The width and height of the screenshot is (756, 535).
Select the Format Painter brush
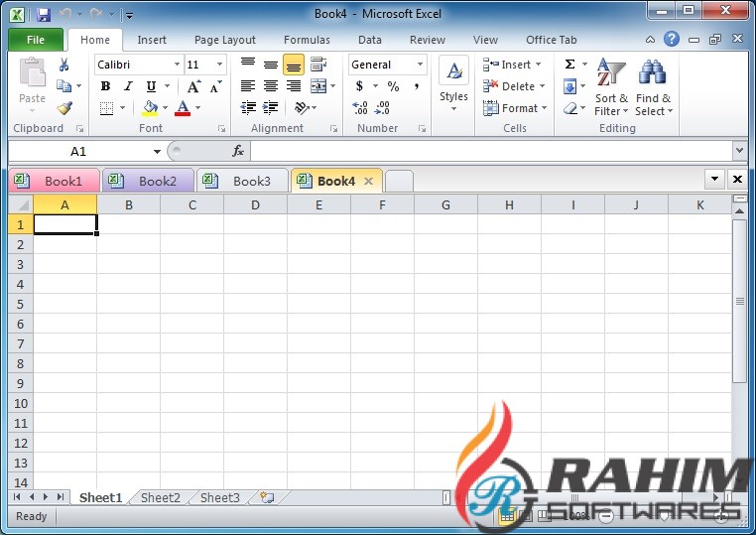(64, 107)
